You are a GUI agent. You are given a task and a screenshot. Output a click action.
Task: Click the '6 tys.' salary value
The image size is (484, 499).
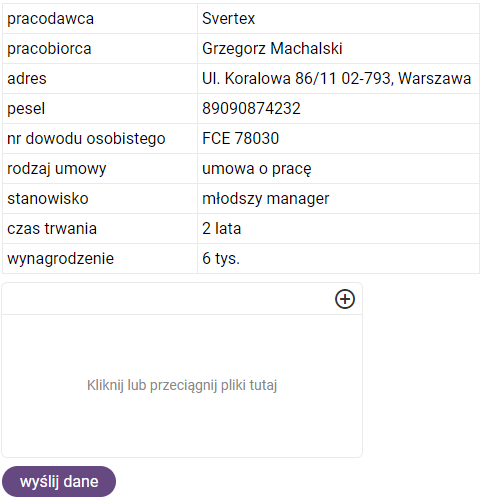[221, 259]
